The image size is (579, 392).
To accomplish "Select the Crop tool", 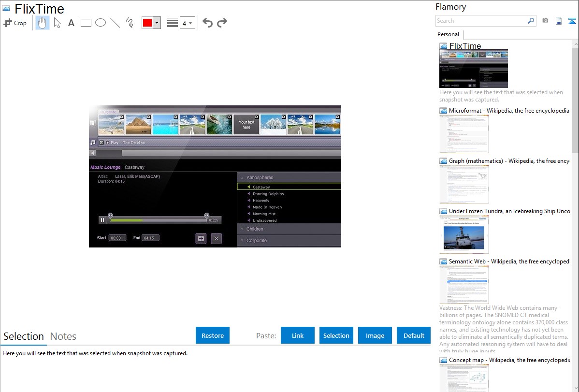I will [x=15, y=23].
